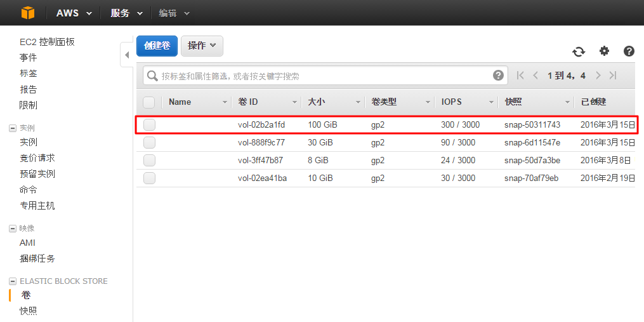Viewport: 644px width, 322px height.
Task: Click snapshot snap-50311743
Action: pyautogui.click(x=532, y=125)
